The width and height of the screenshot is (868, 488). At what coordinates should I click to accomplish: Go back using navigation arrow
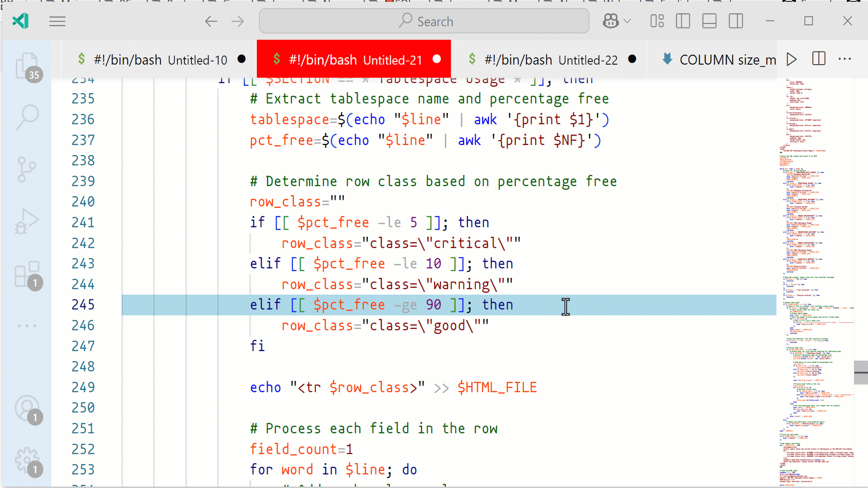pos(211,21)
